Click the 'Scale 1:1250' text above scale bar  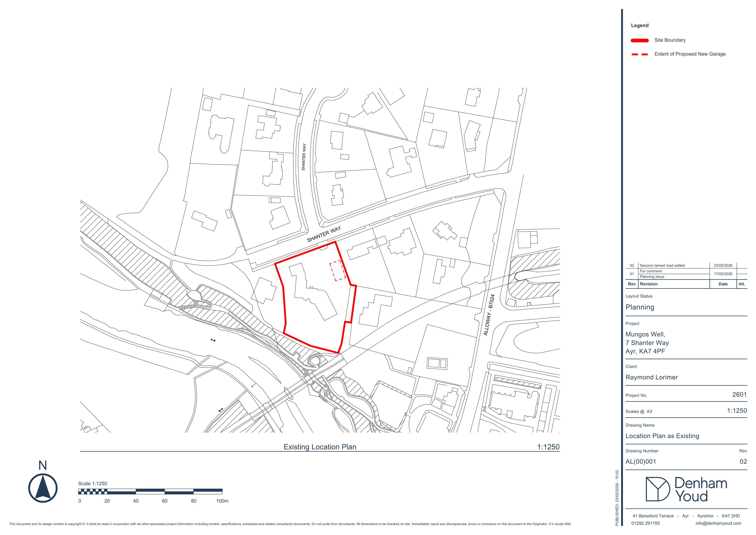[x=92, y=483]
